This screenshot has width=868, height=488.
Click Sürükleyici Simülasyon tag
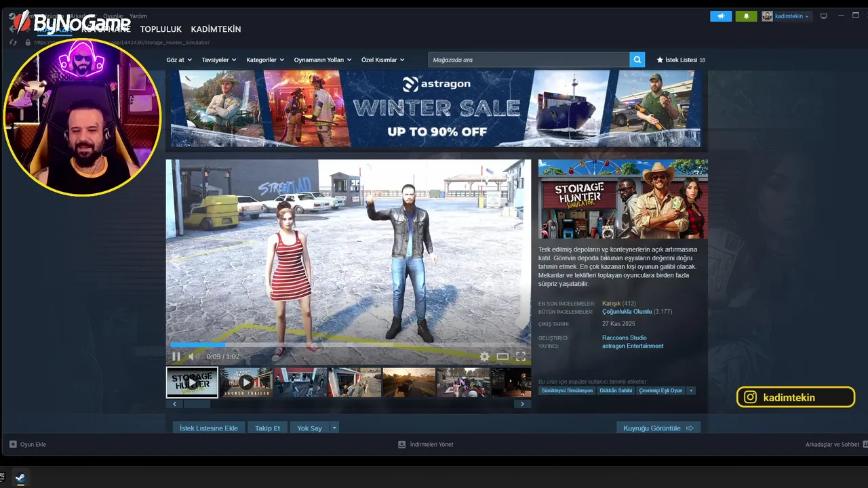coord(566,390)
